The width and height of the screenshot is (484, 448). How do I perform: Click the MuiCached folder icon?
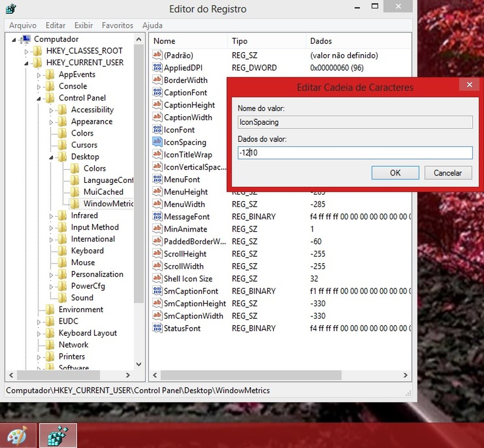pos(75,192)
